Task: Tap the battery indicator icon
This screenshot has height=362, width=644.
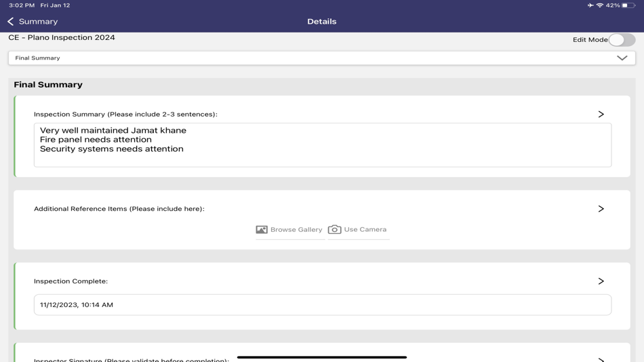Action: click(628, 5)
